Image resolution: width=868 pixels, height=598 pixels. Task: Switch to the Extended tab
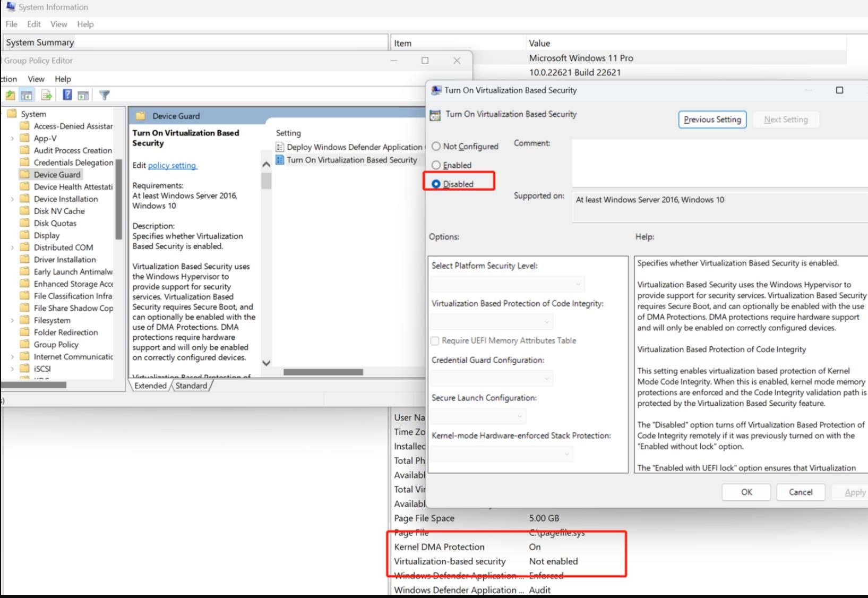click(150, 386)
